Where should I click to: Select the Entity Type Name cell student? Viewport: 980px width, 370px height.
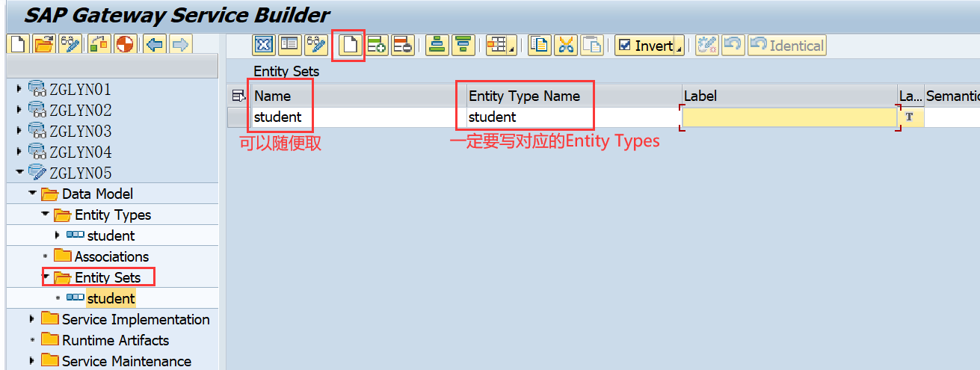point(573,117)
